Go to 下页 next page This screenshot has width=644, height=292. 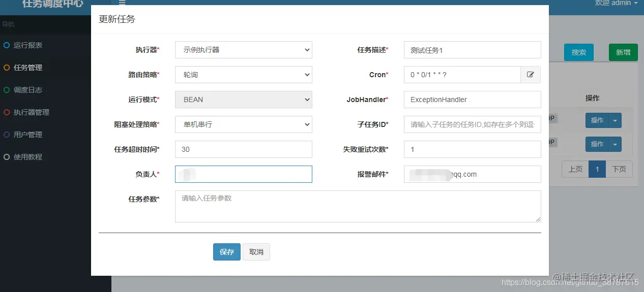pos(619,169)
